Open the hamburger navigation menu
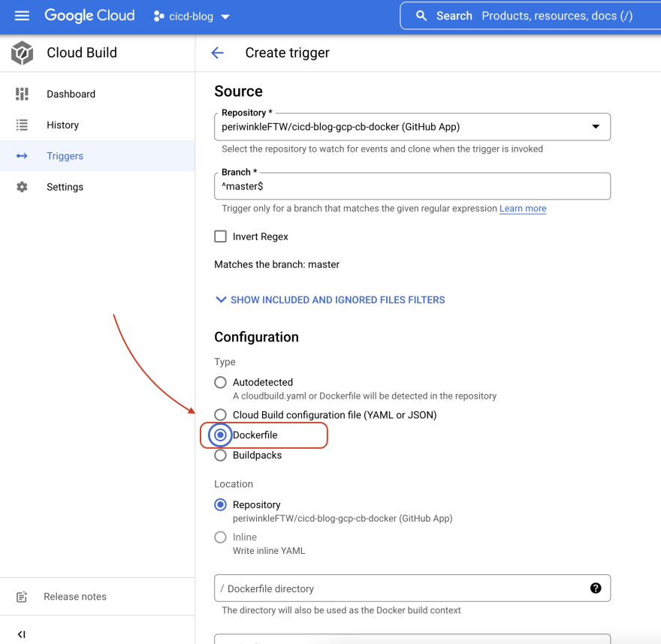 pyautogui.click(x=22, y=16)
